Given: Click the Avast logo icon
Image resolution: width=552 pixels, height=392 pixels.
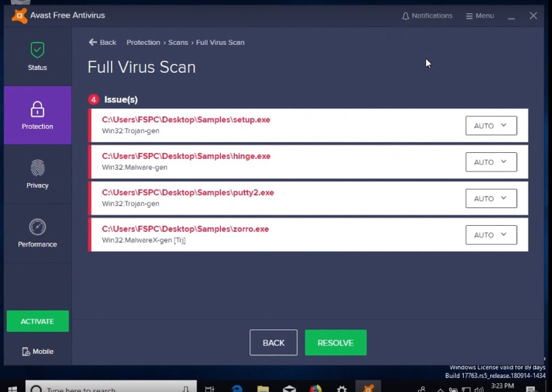Looking at the screenshot, I should [x=19, y=16].
